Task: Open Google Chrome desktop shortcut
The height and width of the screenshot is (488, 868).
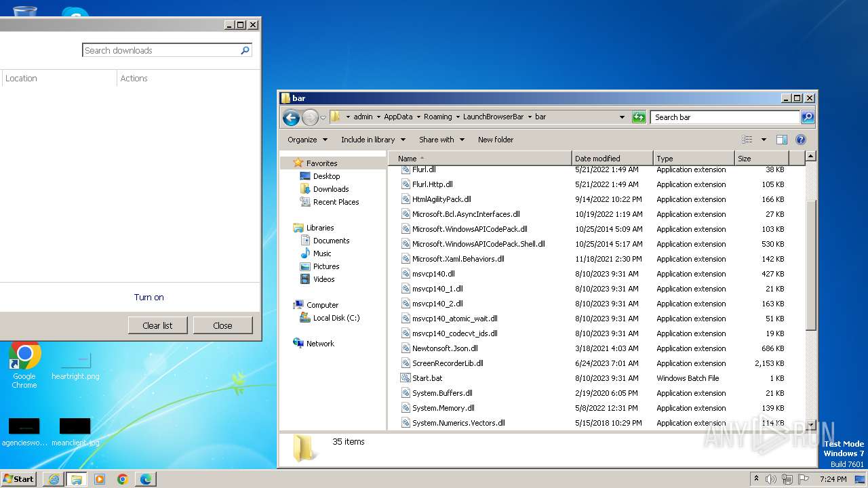Action: pos(24,366)
